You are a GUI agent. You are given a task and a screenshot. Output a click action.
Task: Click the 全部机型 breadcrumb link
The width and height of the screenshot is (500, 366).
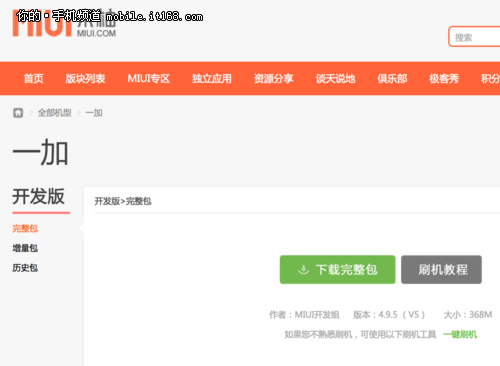point(55,113)
